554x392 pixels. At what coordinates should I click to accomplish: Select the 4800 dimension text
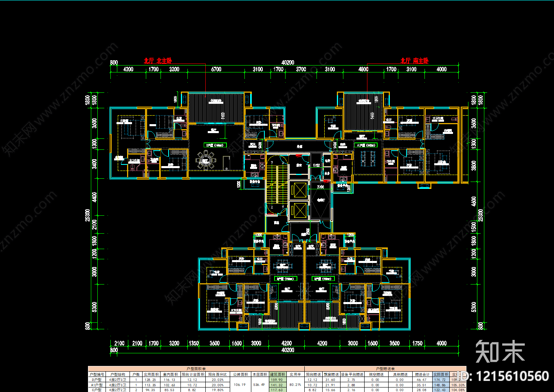[363, 69]
